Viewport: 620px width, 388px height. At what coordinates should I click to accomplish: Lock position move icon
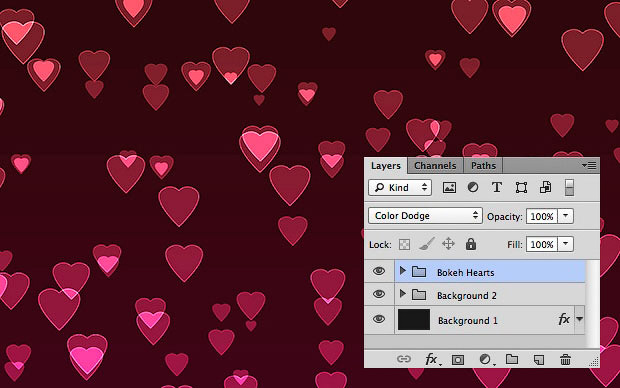(x=448, y=244)
